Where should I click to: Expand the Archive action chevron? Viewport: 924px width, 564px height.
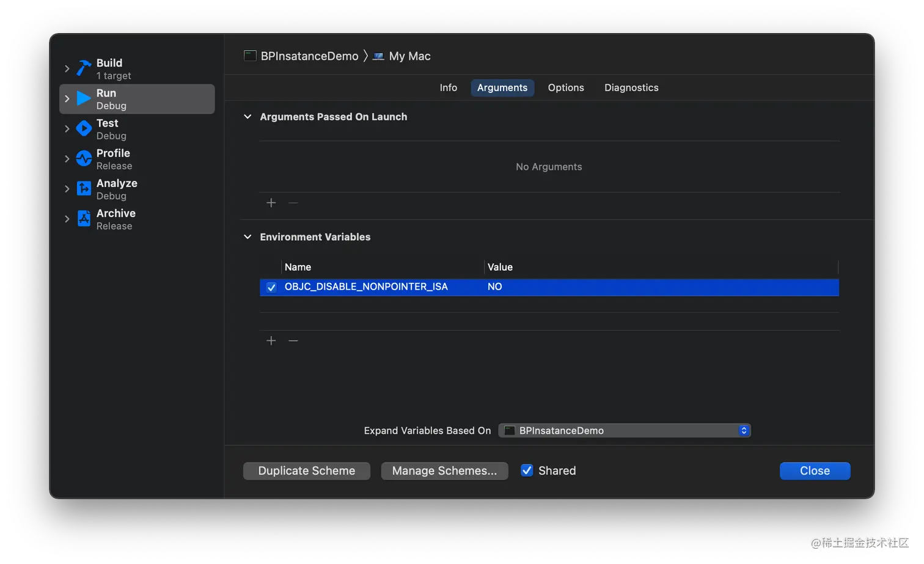point(67,218)
